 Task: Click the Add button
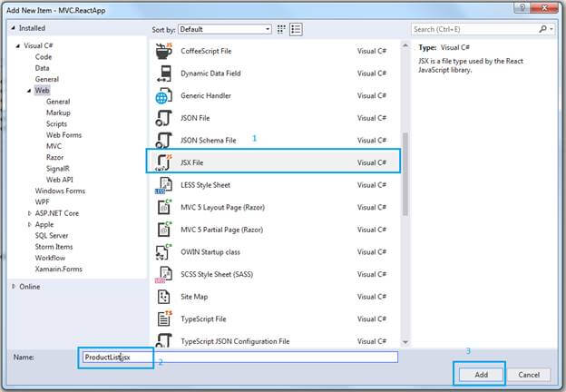[481, 375]
